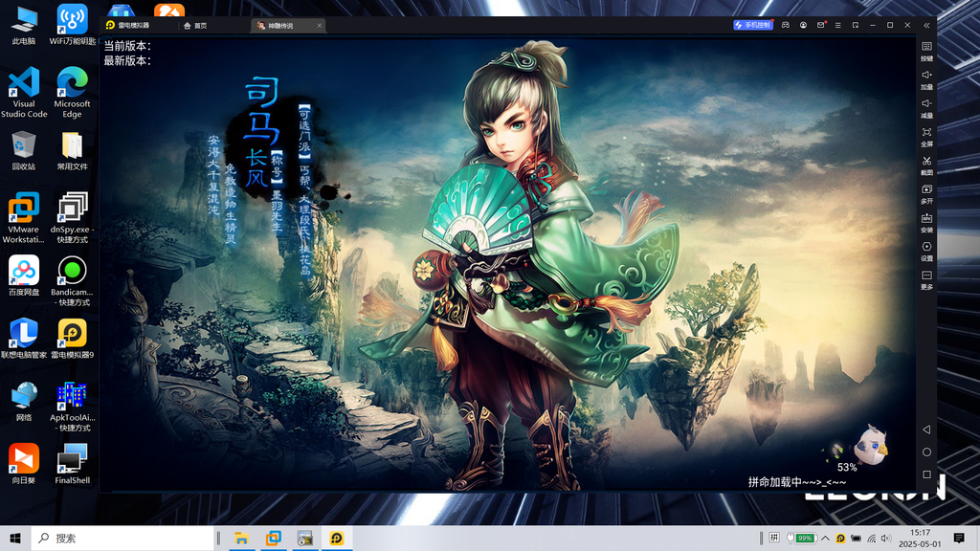Select Bandicam shortcut icon
980x551 pixels.
(72, 280)
